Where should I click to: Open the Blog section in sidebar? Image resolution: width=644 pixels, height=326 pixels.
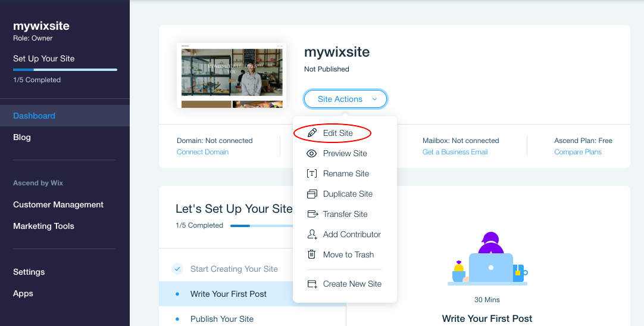(22, 137)
